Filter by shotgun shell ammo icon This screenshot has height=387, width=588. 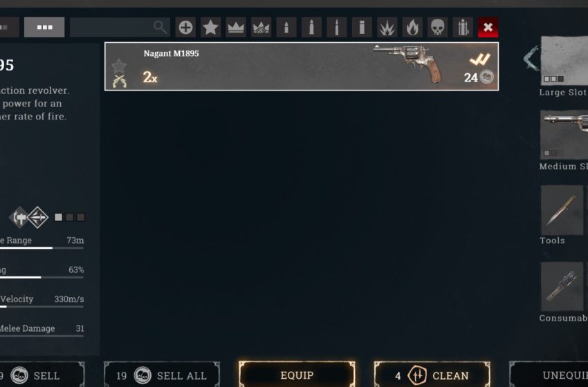362,28
